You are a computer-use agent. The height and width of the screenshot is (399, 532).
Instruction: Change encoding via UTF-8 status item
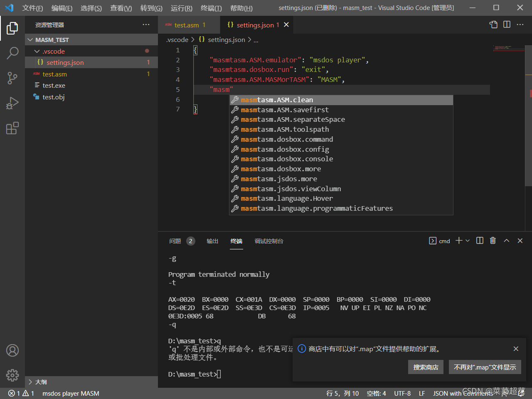click(402, 393)
